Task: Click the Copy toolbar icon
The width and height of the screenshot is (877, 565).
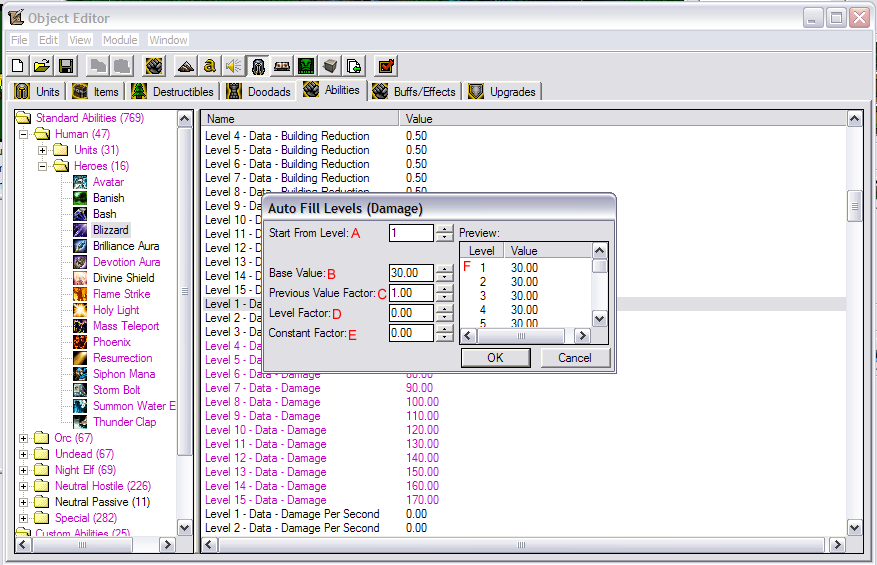Action: point(98,66)
